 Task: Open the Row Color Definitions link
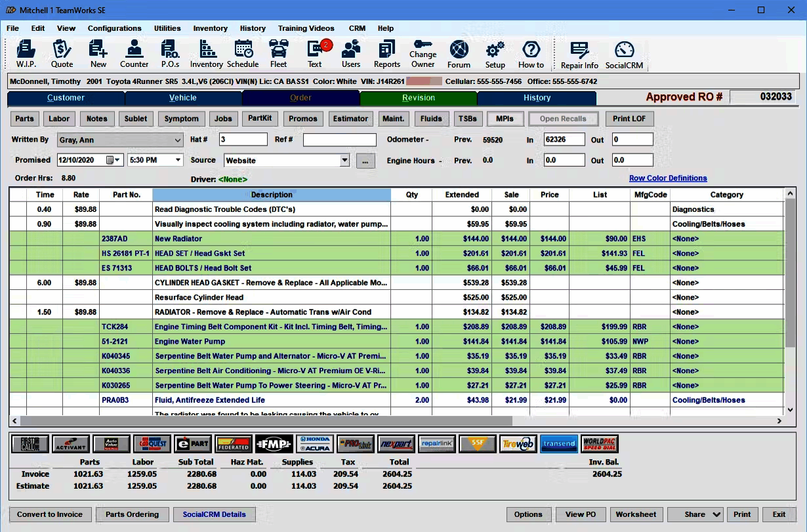(x=668, y=178)
